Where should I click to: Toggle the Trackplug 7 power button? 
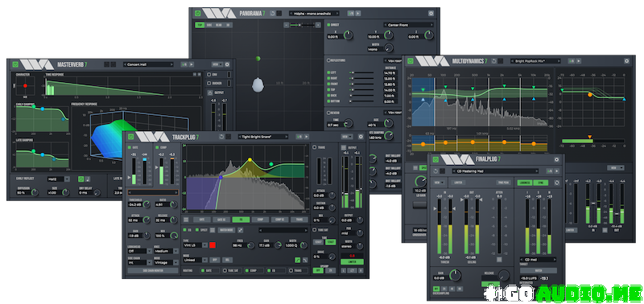tap(131, 137)
